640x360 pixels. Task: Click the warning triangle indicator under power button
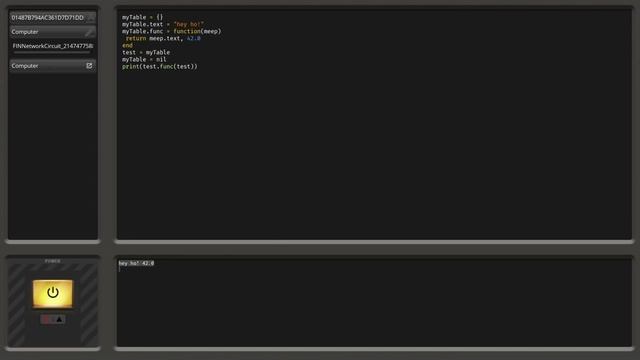(59, 320)
